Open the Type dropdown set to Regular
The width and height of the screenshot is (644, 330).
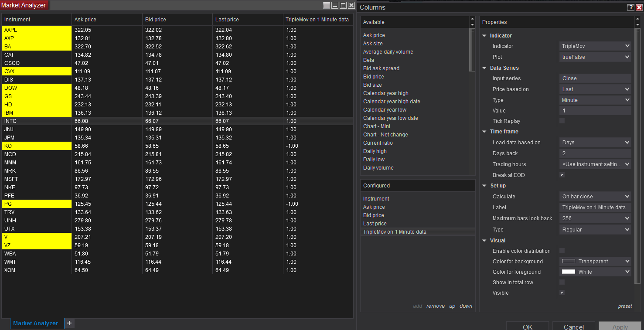pos(595,229)
